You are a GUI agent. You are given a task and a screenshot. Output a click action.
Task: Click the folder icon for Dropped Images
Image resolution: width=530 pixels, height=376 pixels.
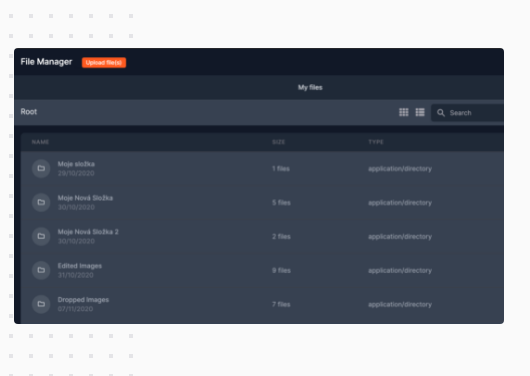(41, 304)
